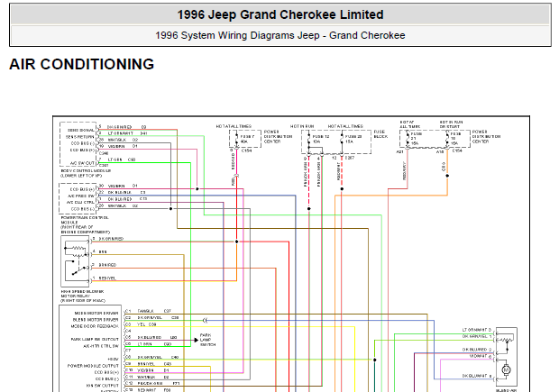Click the "1996 Jeep Grand Cherokee Limited" title
Screen dimensions: 559x392
pos(280,14)
